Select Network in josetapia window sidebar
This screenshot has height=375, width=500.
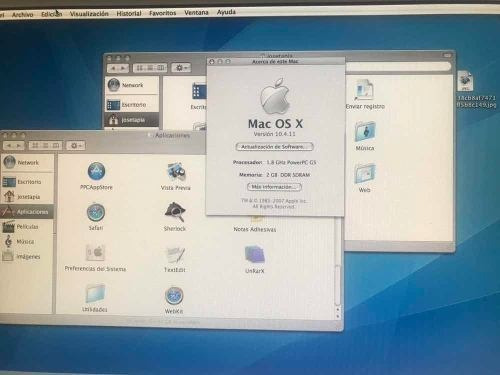[x=132, y=85]
